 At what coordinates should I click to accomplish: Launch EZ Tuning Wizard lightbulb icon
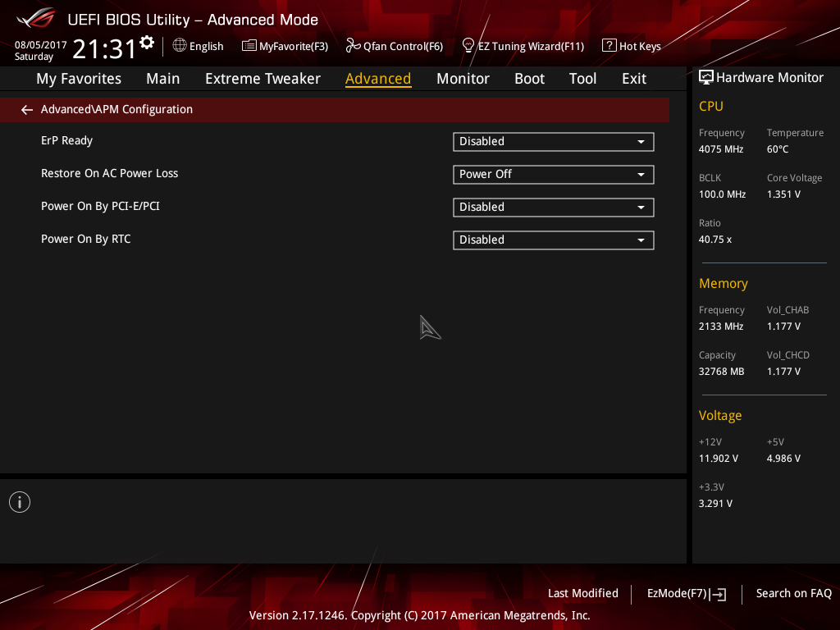click(x=468, y=45)
